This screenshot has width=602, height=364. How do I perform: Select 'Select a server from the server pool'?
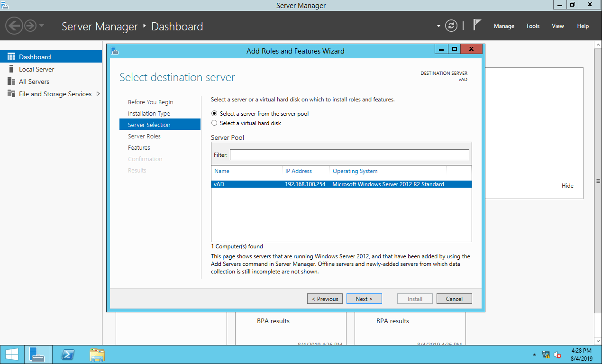[x=214, y=114]
